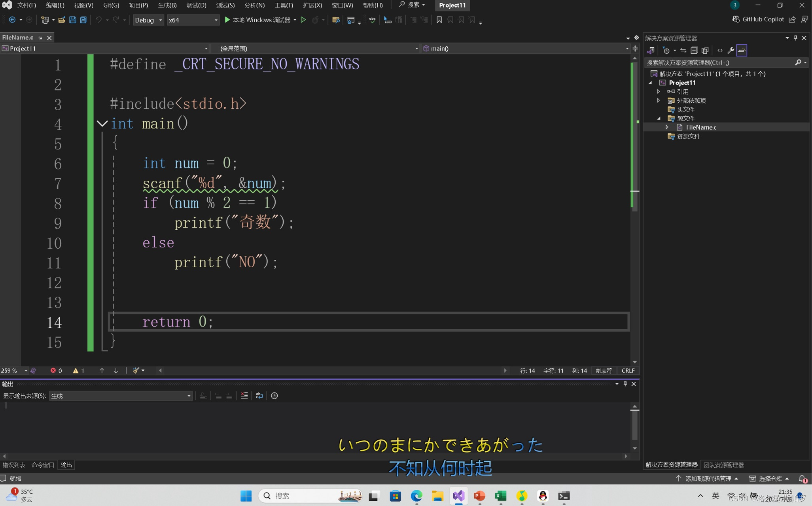Click the warning count indicator
This screenshot has width=812, height=506.
tap(79, 370)
